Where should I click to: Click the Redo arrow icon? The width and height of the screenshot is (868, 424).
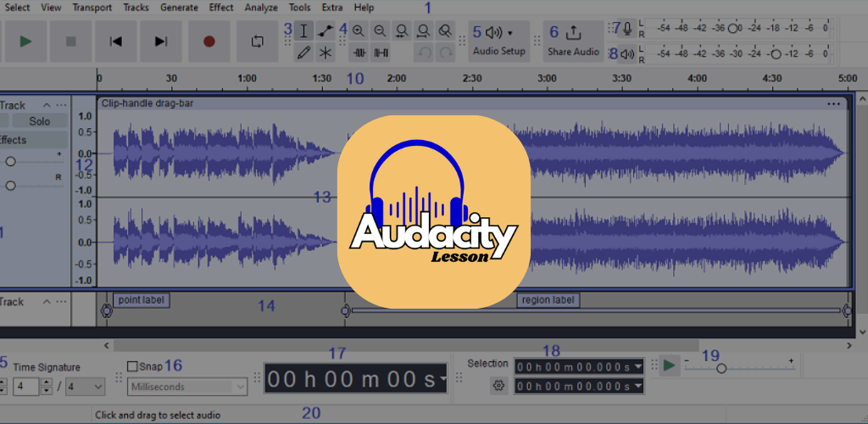tap(445, 53)
